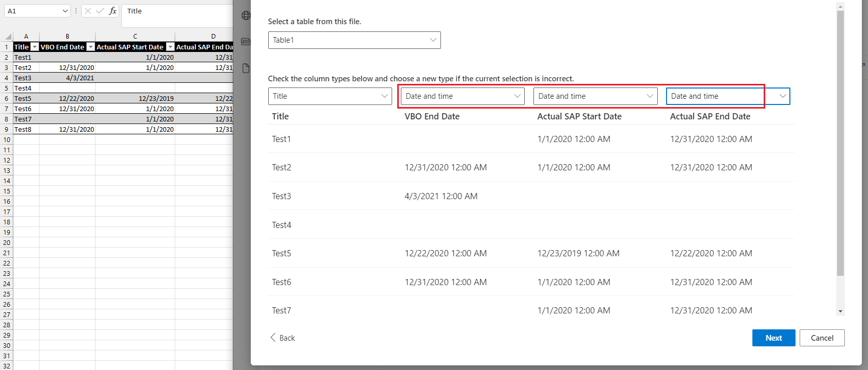Viewport: 868px width, 370px height.
Task: Click the Insert Function fx icon
Action: (x=113, y=11)
